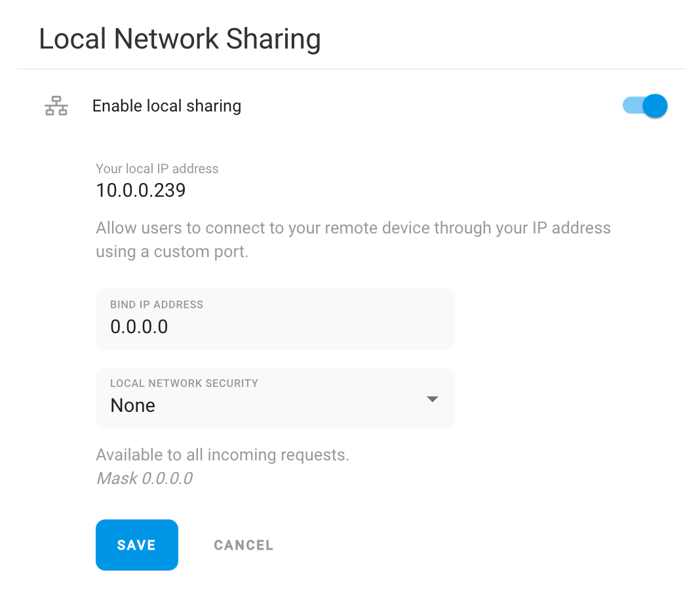
Task: Click the None security value
Action: pos(132,405)
